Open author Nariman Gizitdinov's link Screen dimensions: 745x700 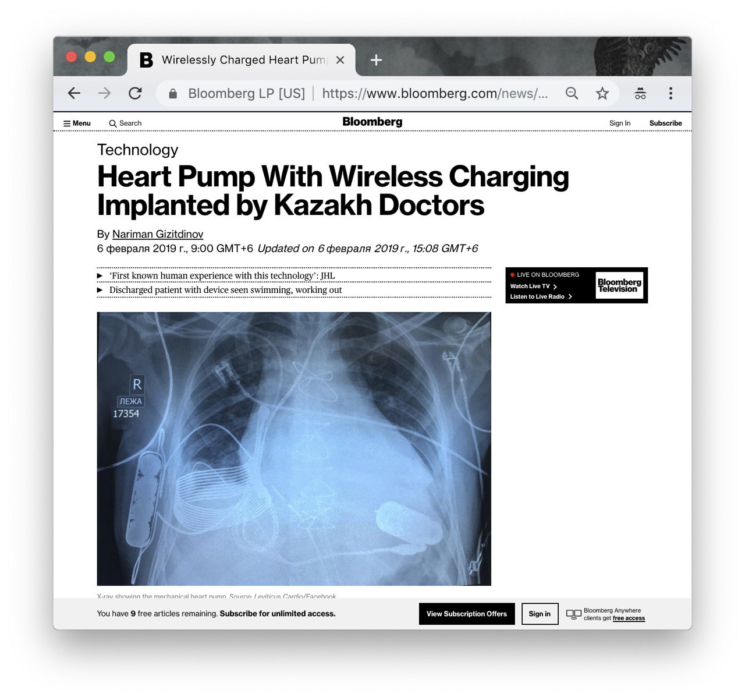(158, 234)
